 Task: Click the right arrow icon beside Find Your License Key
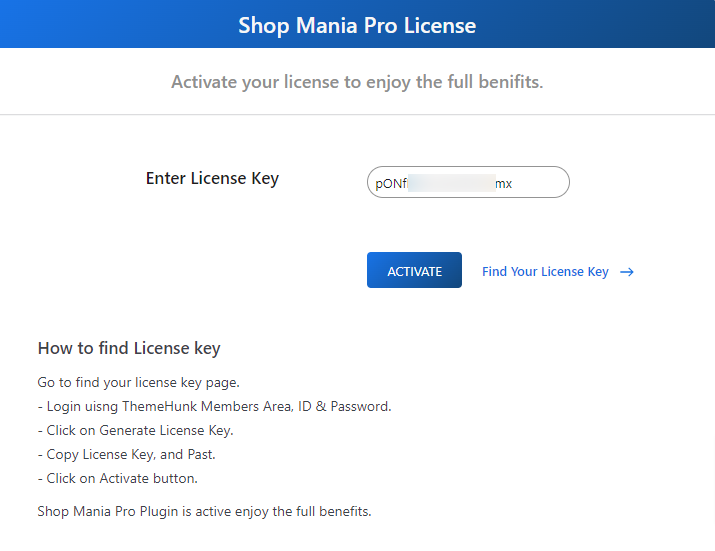(627, 272)
